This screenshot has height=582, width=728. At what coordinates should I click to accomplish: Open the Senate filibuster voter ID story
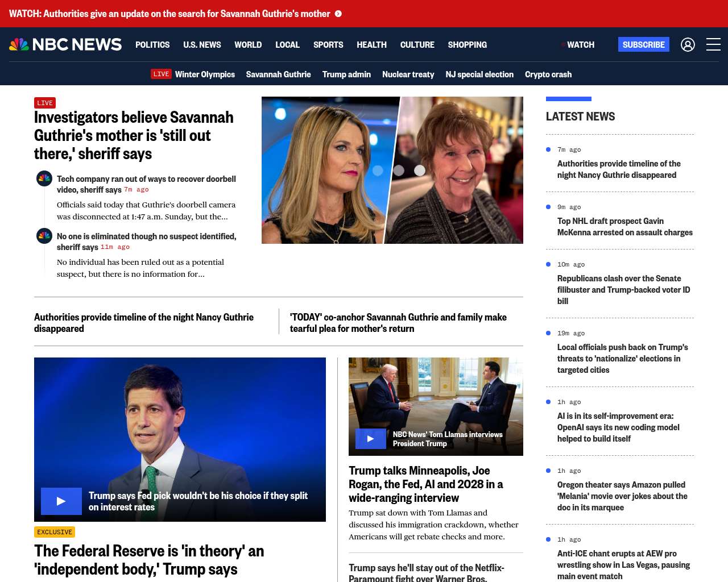click(624, 290)
